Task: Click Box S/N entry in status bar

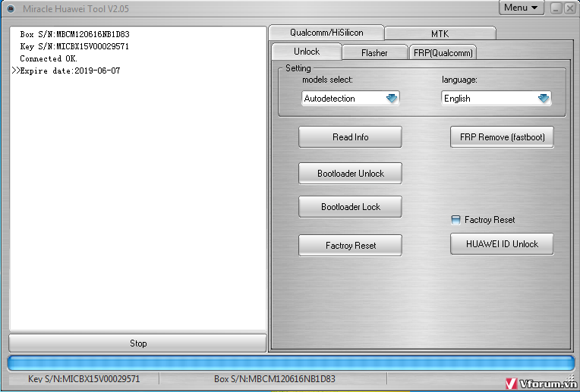Action: coord(275,378)
